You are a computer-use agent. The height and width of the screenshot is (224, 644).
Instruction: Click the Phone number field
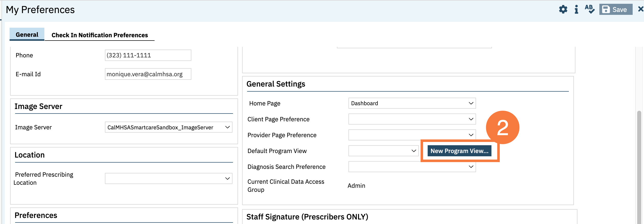148,55
